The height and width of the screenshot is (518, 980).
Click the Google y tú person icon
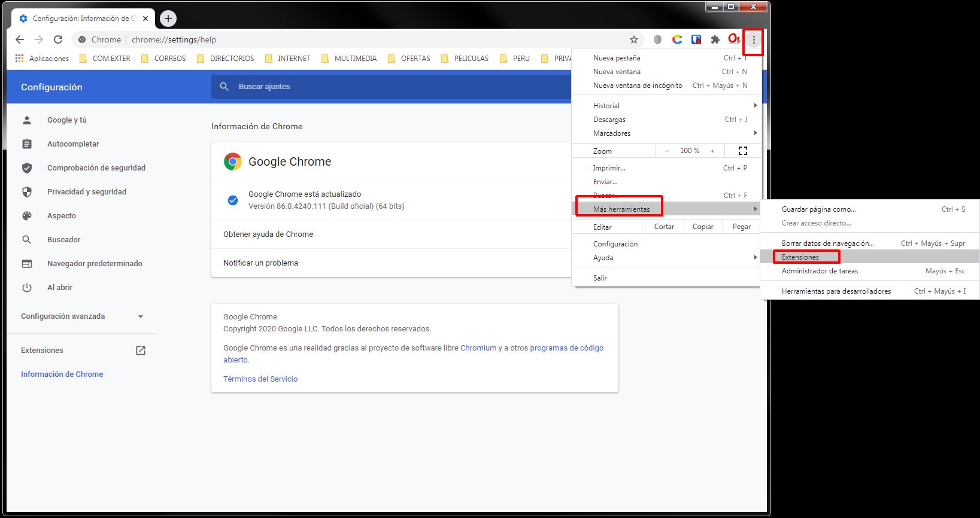pyautogui.click(x=27, y=120)
